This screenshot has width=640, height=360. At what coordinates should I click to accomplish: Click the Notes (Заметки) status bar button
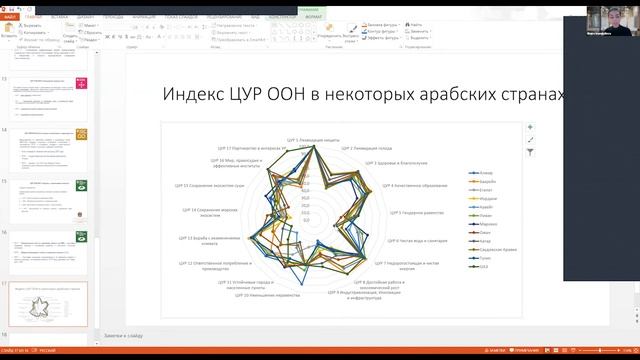495,351
